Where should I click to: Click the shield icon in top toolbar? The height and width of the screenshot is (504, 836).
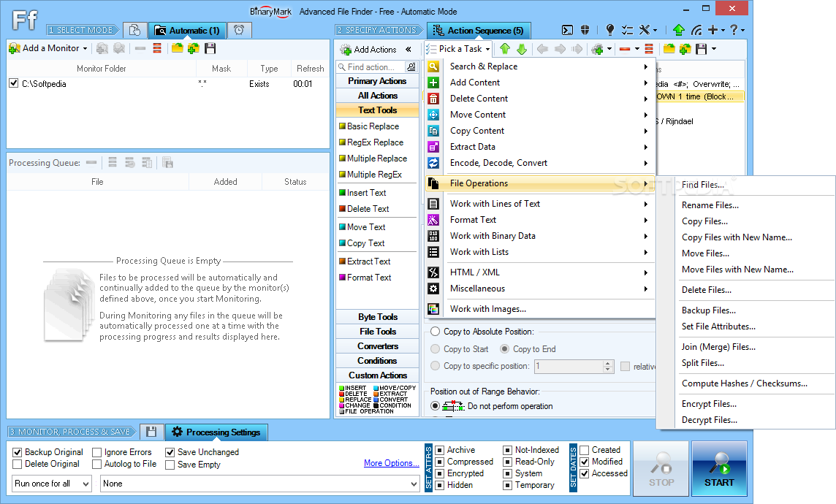(585, 31)
